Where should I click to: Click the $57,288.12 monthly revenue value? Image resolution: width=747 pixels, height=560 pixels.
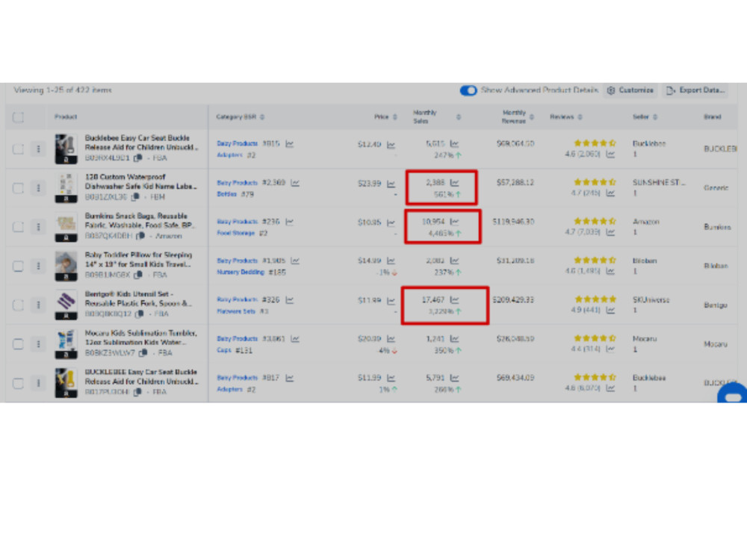(515, 183)
